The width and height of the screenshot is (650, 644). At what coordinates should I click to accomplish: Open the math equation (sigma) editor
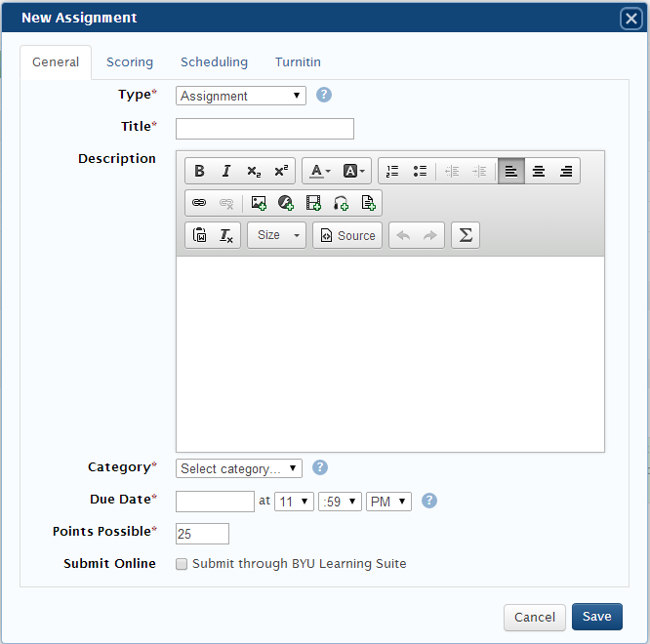click(466, 235)
